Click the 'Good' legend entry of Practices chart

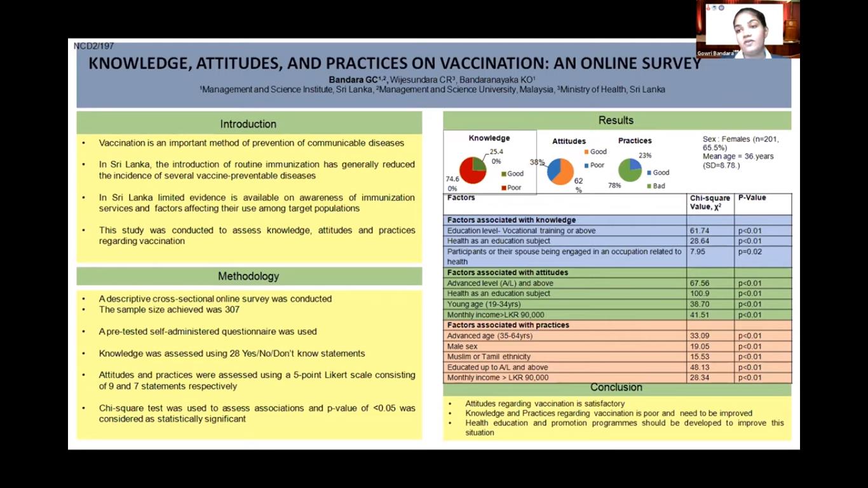(x=658, y=172)
